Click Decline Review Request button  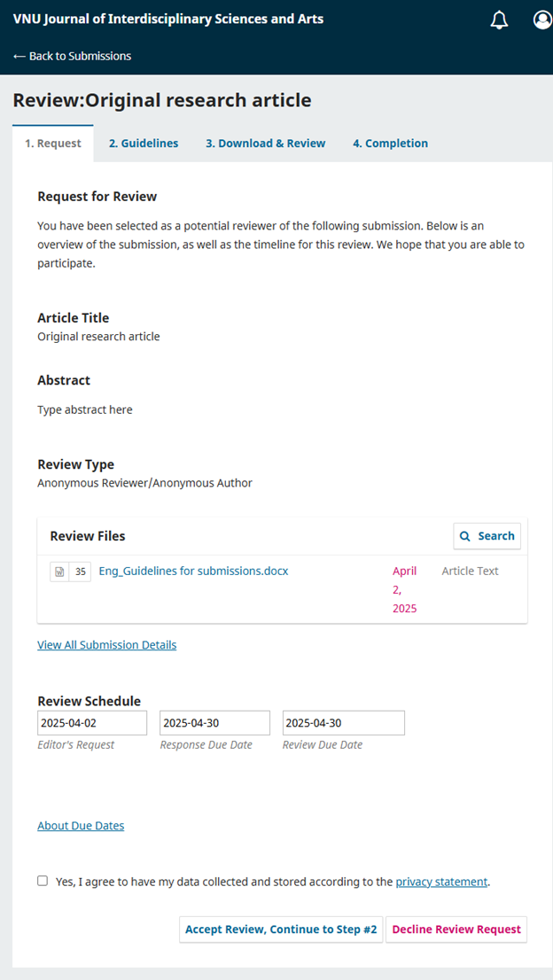tap(456, 929)
